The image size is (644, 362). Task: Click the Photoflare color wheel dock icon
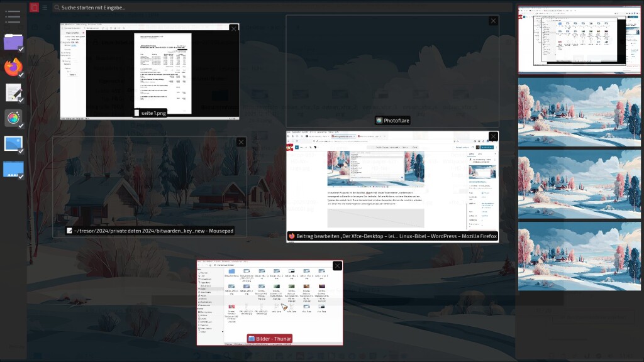click(13, 118)
